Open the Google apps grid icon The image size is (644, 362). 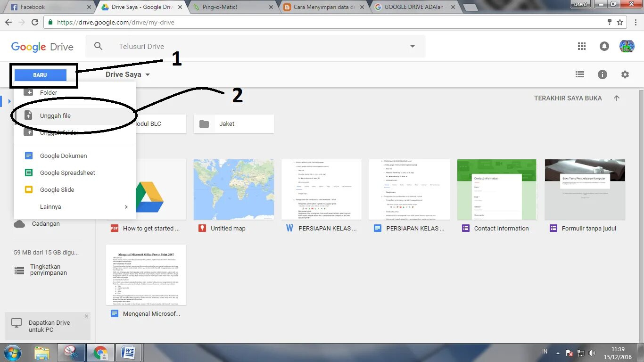582,46
